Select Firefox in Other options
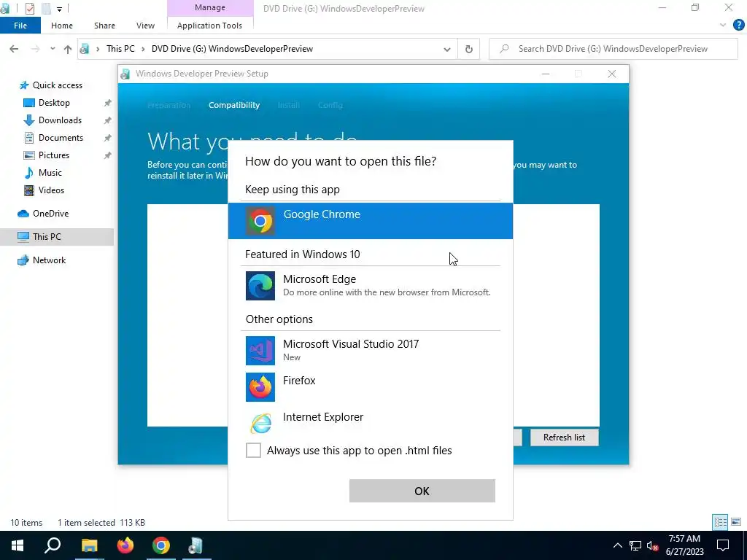 [x=370, y=386]
